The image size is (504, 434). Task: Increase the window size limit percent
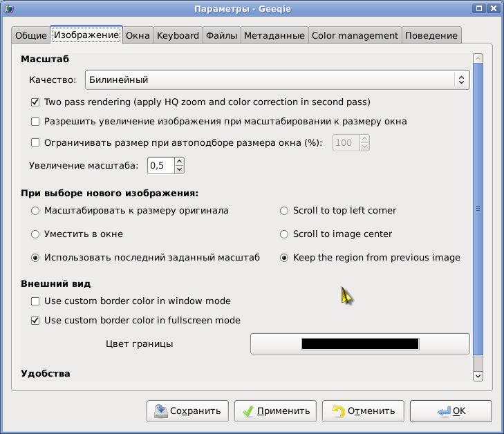pyautogui.click(x=364, y=139)
